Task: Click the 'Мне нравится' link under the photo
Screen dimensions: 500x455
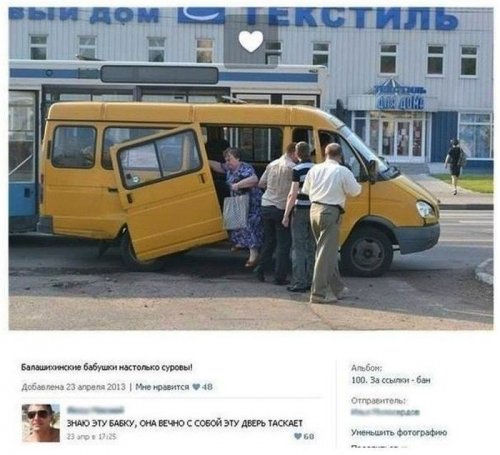Action: [x=162, y=387]
